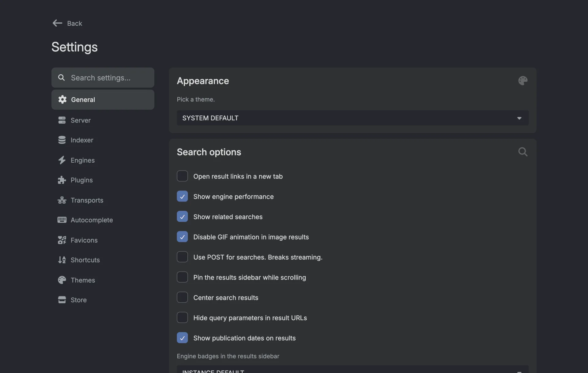Image resolution: width=588 pixels, height=373 pixels.
Task: Uncheck Show engine performance
Action: (x=182, y=196)
